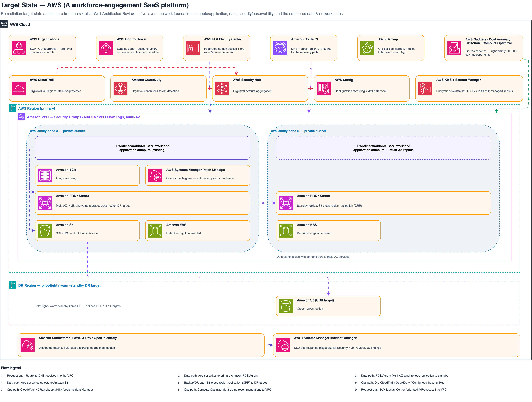Select the AWS Organizations icon
Screen dimensions: 532x402
pyautogui.click(x=19, y=48)
